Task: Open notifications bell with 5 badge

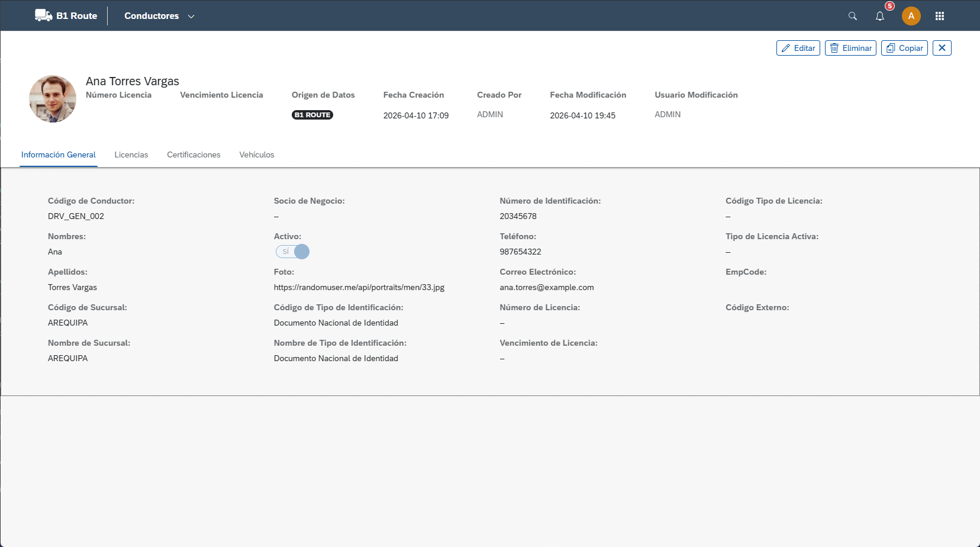Action: point(880,16)
